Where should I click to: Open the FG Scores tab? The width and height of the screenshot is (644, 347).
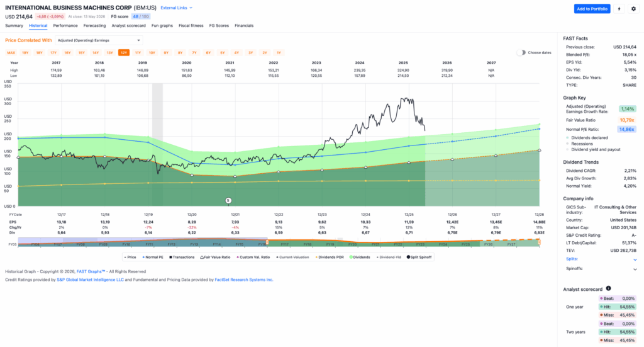219,25
